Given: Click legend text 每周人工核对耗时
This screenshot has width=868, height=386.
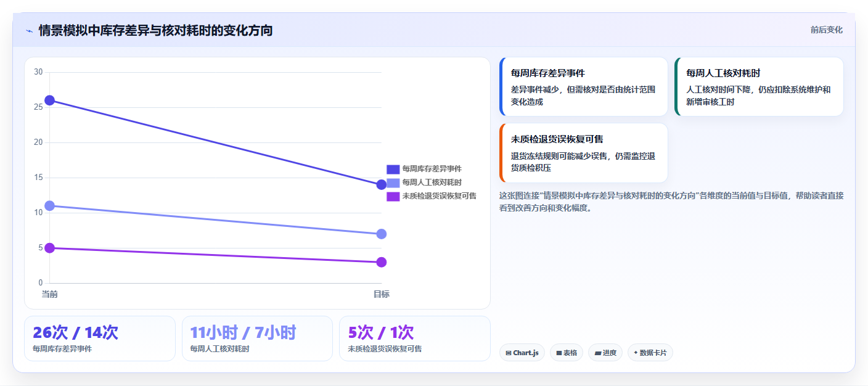Looking at the screenshot, I should pos(432,183).
